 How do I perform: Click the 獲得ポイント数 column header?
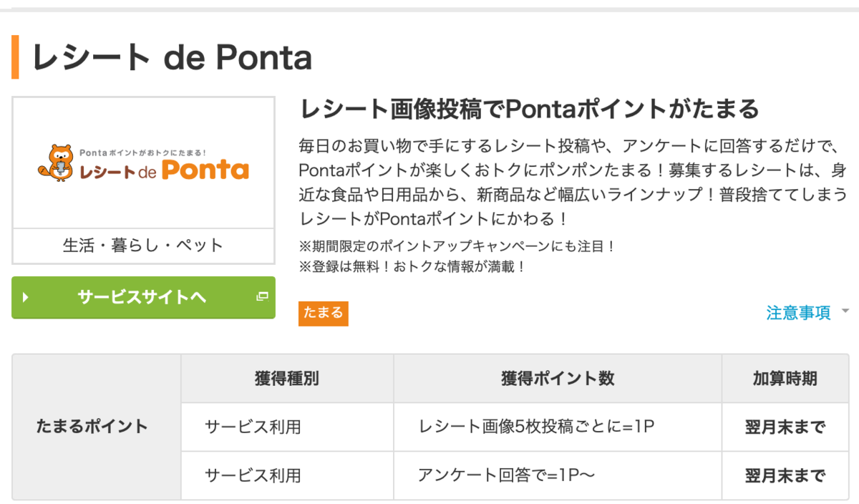558,379
